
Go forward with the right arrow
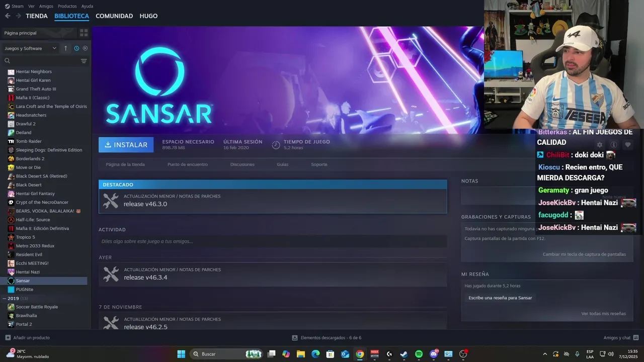pos(19,16)
